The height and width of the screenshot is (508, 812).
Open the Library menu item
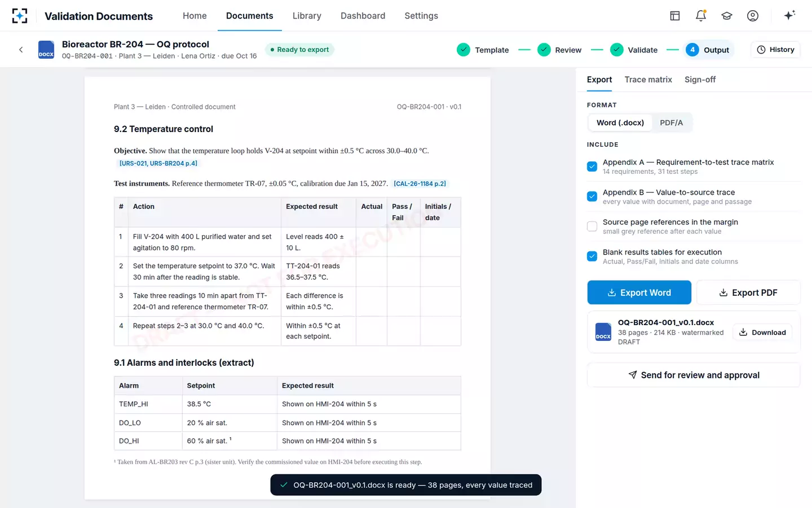(307, 16)
